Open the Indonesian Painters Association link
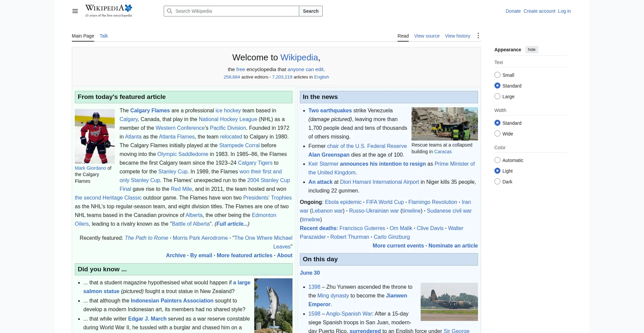The image size is (644, 333). coord(172,300)
